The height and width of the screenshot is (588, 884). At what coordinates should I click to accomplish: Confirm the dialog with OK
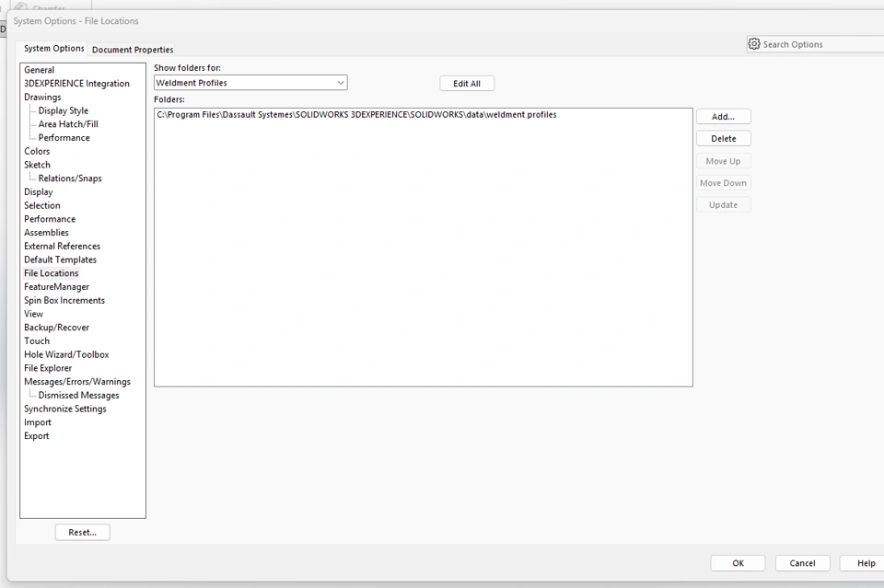[738, 563]
